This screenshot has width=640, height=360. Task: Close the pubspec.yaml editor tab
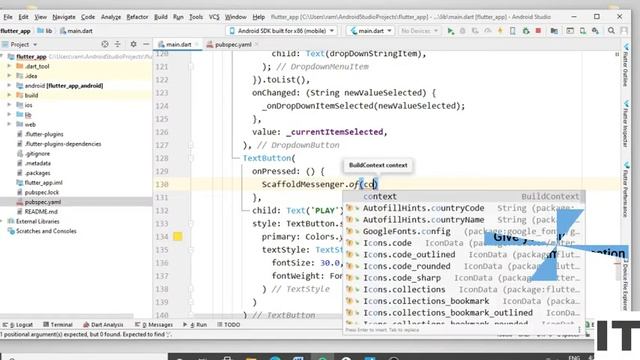(x=257, y=44)
